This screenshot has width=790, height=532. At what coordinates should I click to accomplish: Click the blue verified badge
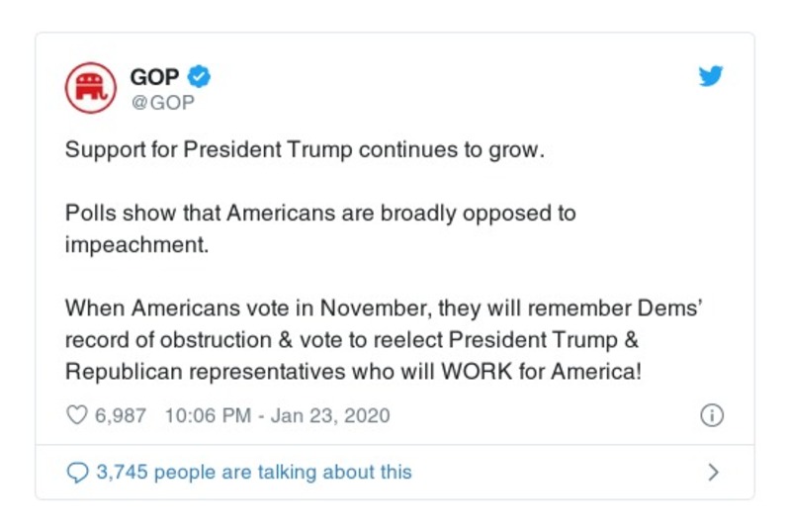point(200,77)
